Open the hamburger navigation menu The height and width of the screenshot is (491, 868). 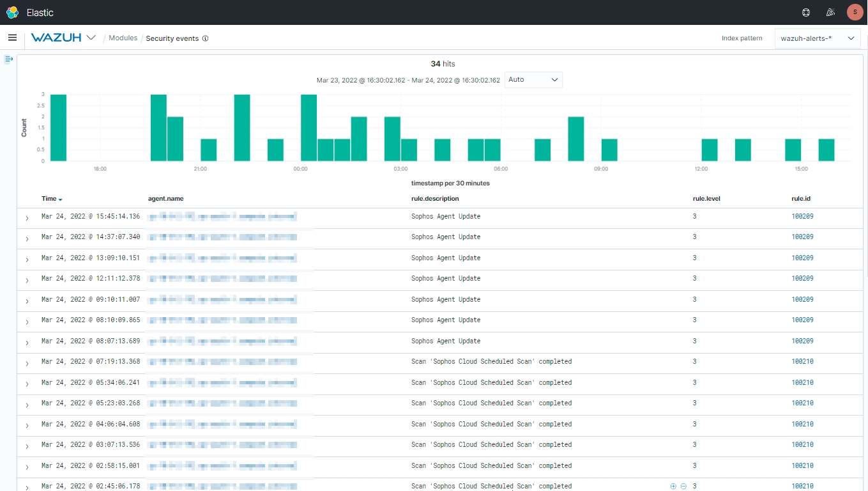[12, 38]
